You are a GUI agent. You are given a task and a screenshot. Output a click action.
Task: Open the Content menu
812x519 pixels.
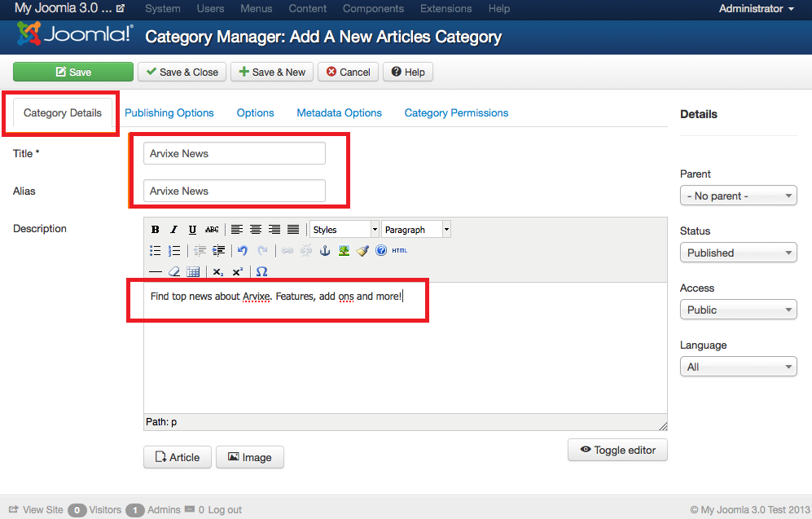pos(308,8)
